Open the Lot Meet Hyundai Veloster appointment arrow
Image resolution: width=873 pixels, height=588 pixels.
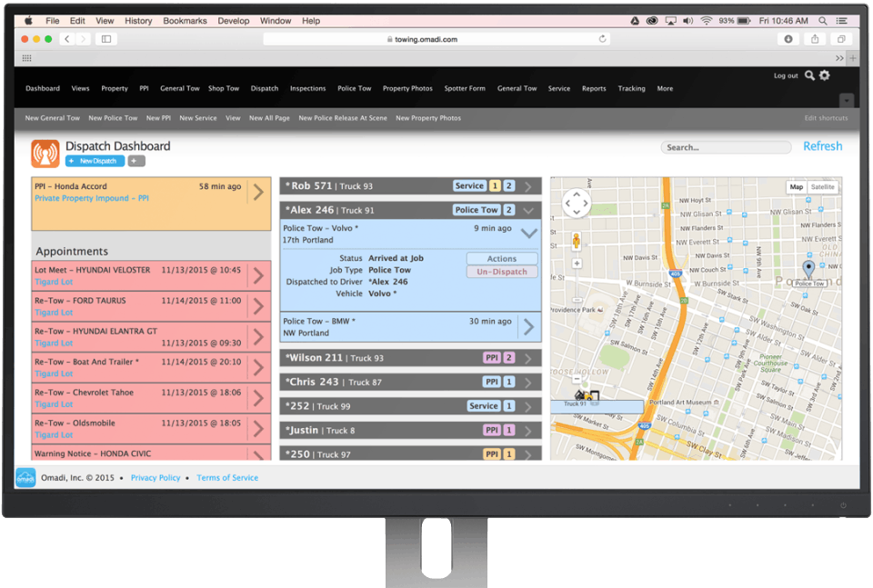[x=258, y=275]
